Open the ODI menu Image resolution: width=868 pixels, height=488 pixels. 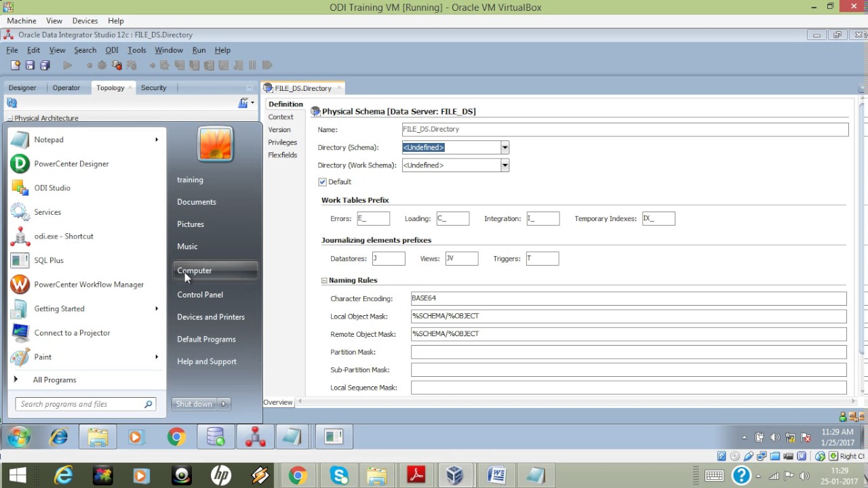(x=112, y=50)
